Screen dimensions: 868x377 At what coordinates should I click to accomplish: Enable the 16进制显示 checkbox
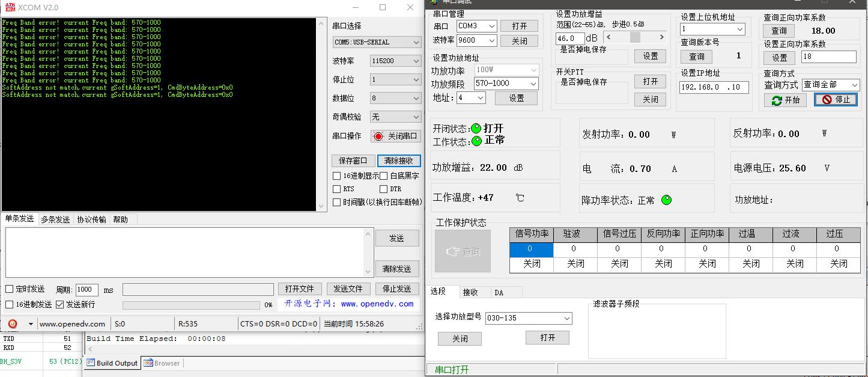coord(337,175)
